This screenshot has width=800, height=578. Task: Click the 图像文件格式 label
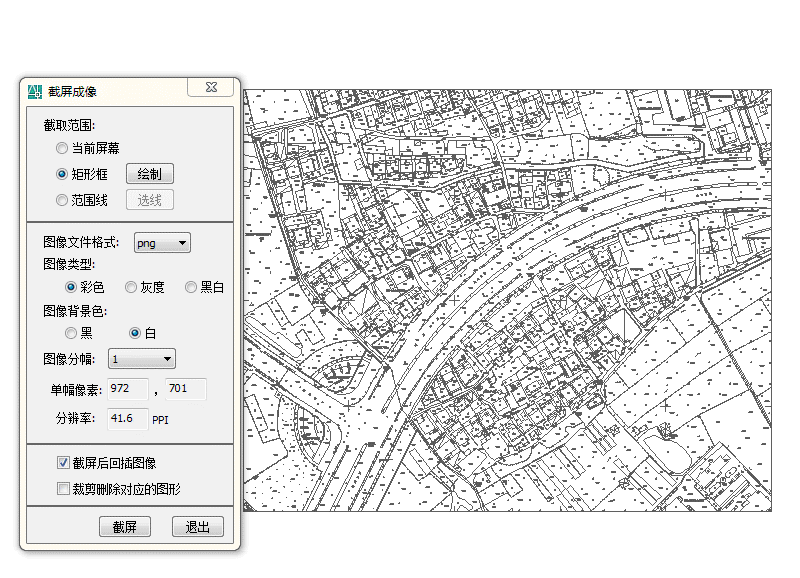tap(81, 242)
